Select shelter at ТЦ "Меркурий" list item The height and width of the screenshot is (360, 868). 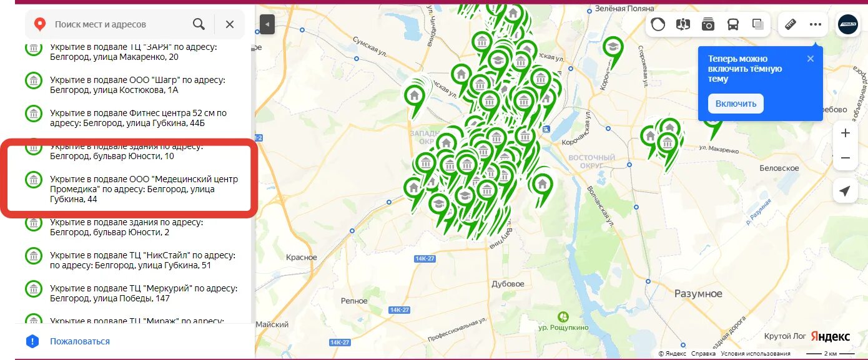point(132,293)
